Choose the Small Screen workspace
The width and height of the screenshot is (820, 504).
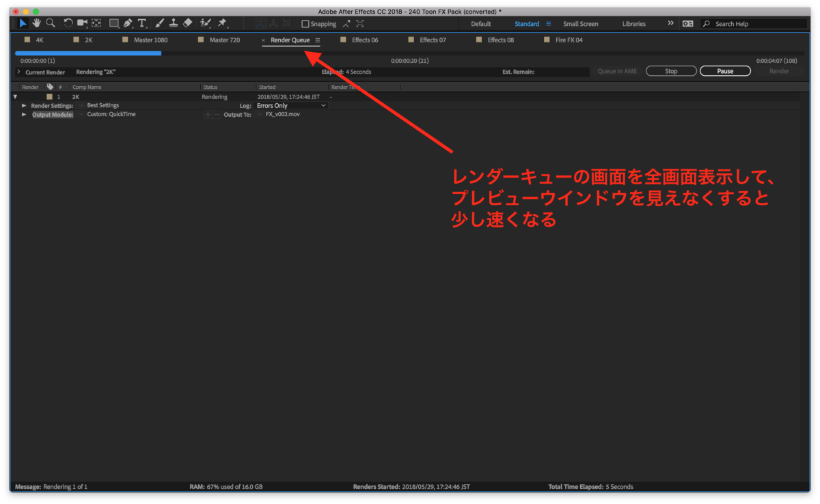(581, 24)
